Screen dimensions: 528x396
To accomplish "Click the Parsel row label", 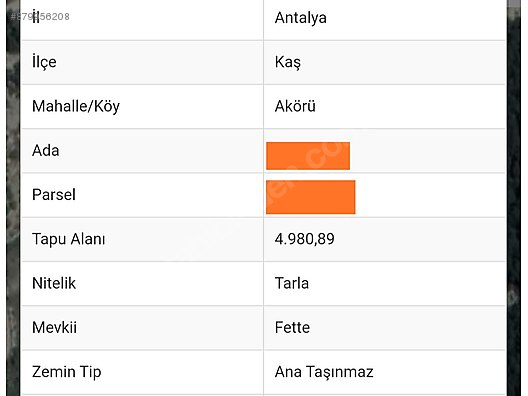I will 54,195.
